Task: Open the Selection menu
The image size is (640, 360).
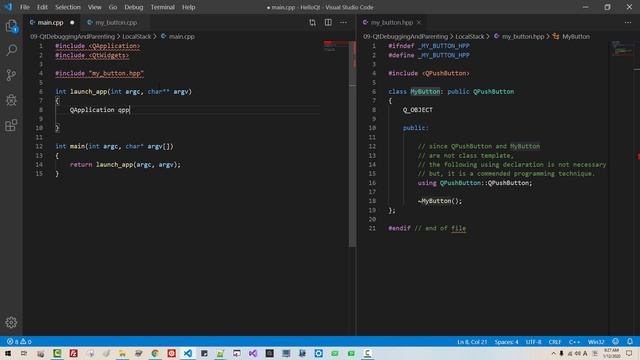Action: 68,7
